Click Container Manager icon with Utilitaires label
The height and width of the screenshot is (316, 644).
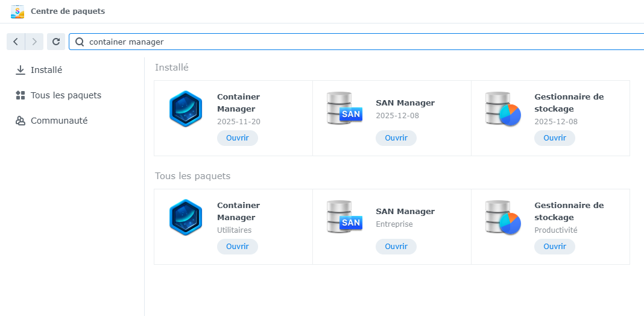pos(186,217)
